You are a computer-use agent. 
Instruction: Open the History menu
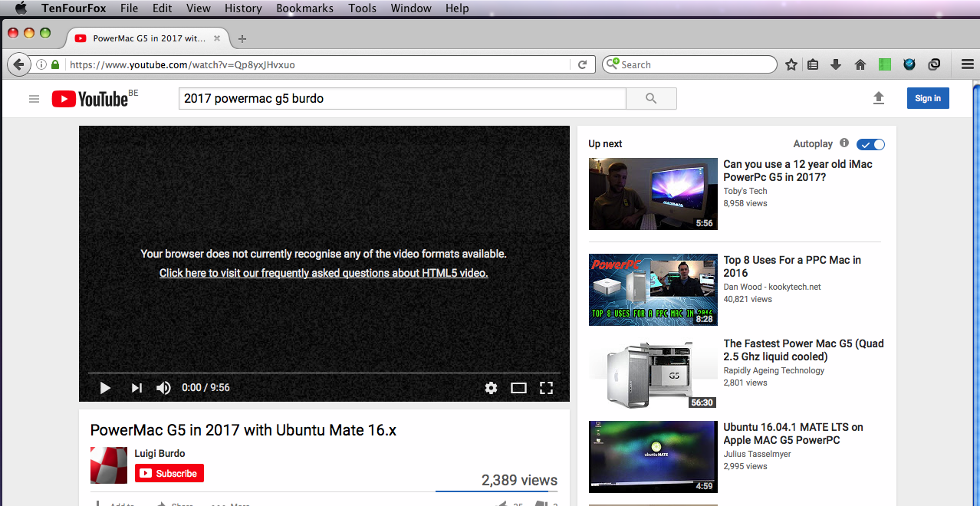click(243, 8)
